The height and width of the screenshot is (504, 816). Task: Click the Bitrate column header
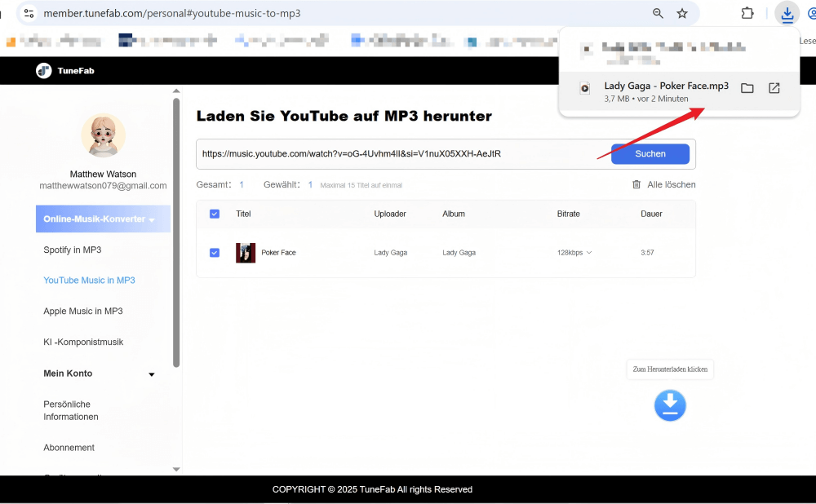[x=568, y=214]
